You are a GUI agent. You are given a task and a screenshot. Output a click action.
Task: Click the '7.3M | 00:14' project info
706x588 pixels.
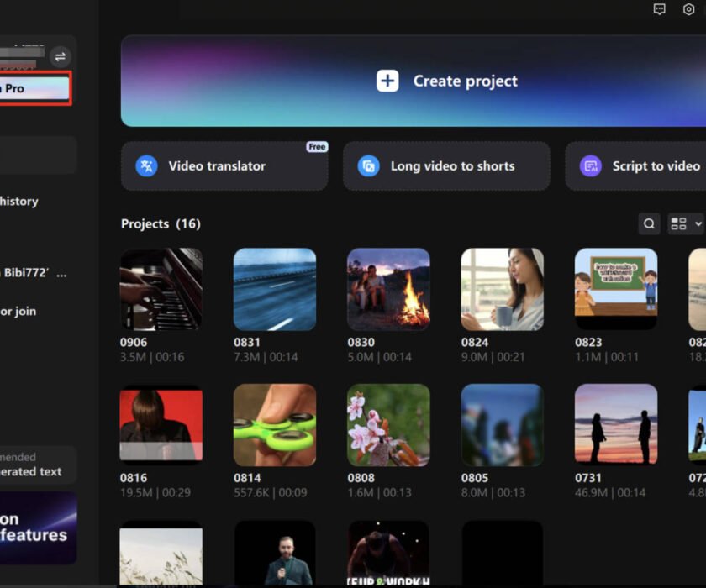[x=266, y=357]
